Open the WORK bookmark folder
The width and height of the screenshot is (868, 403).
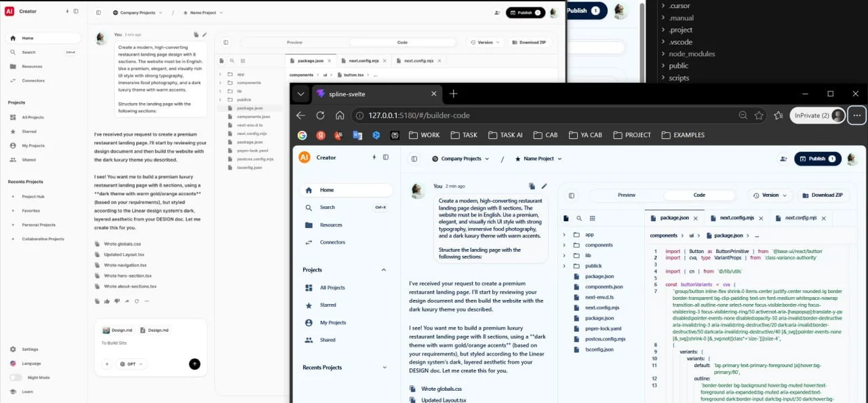pyautogui.click(x=425, y=135)
